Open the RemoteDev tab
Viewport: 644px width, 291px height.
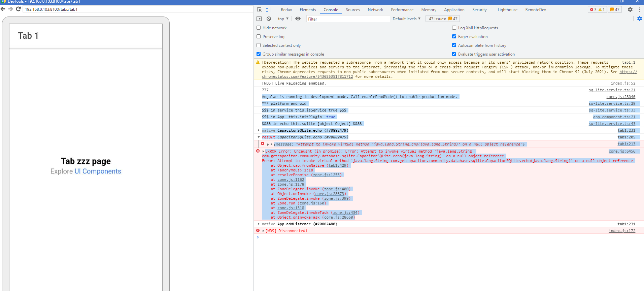[x=536, y=10]
